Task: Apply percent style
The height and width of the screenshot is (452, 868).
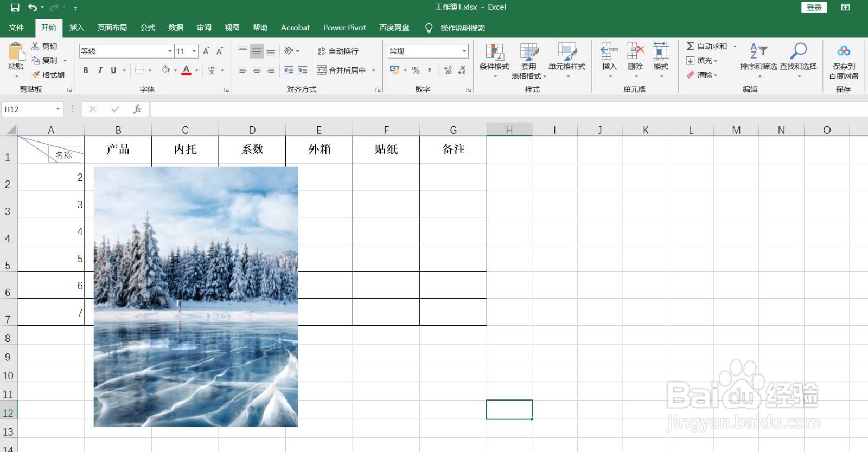Action: coord(416,70)
